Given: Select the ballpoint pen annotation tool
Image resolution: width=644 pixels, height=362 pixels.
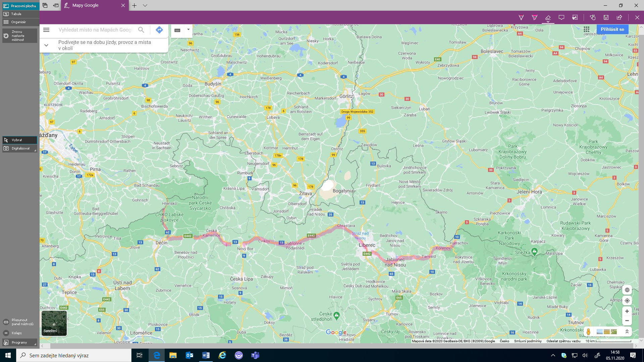Looking at the screenshot, I should coord(521,17).
